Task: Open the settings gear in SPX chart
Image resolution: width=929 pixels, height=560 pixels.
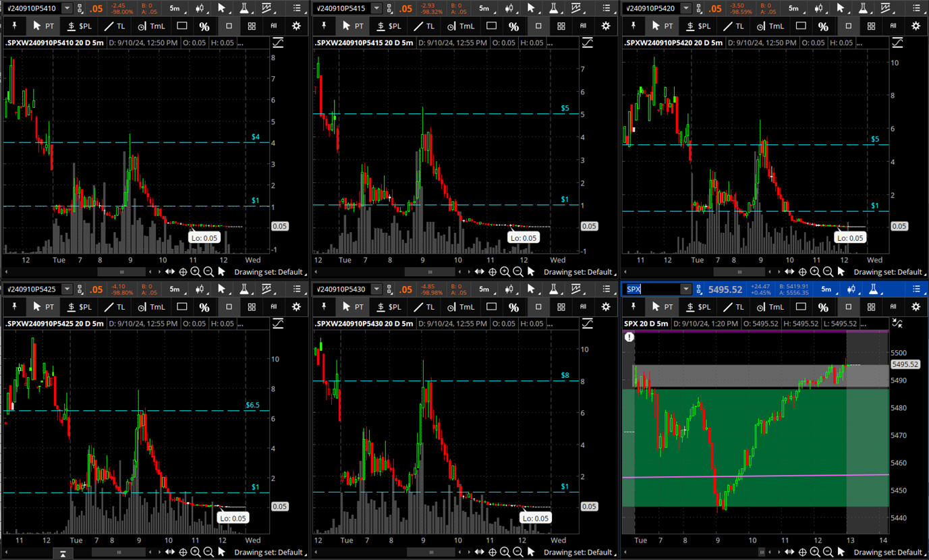Action: [x=916, y=306]
